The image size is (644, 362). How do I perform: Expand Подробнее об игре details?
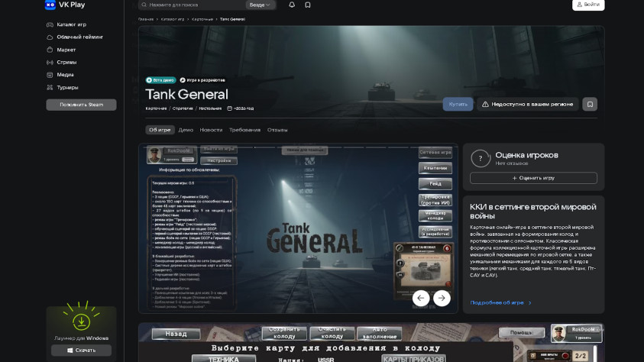[500, 302]
